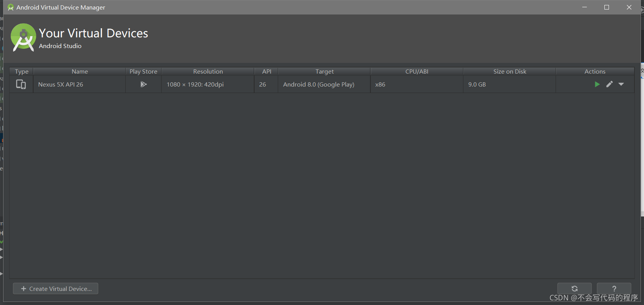
Task: Select the Nexus 5X API 26 name cell
Action: click(x=80, y=84)
